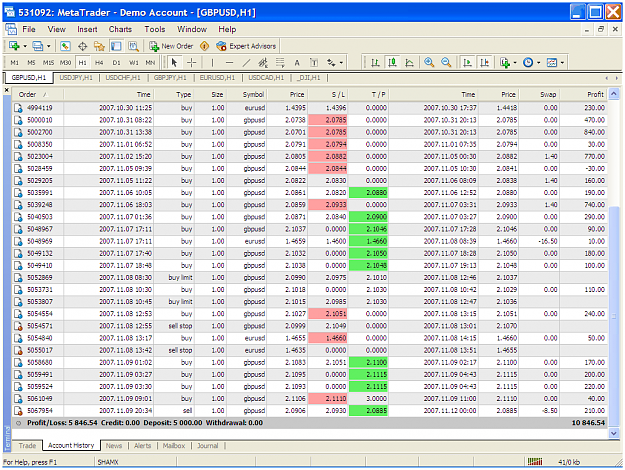Open the Window menu
625x470 pixels.
[x=192, y=29]
